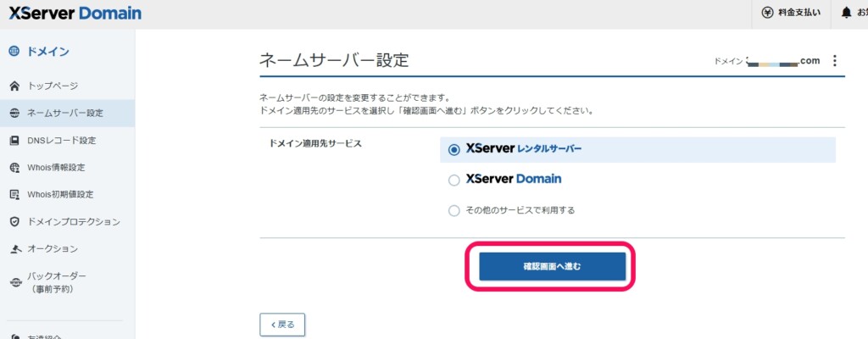The height and width of the screenshot is (339, 868).
Task: Click the Whois情報設定 globe icon
Action: pos(15,167)
